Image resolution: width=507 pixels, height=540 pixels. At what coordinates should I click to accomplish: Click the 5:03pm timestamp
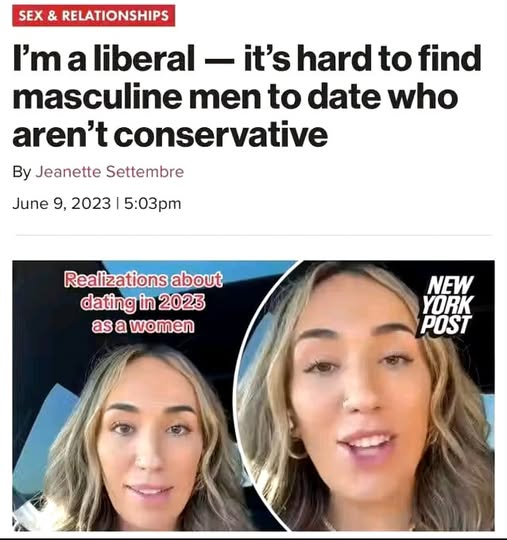point(152,203)
